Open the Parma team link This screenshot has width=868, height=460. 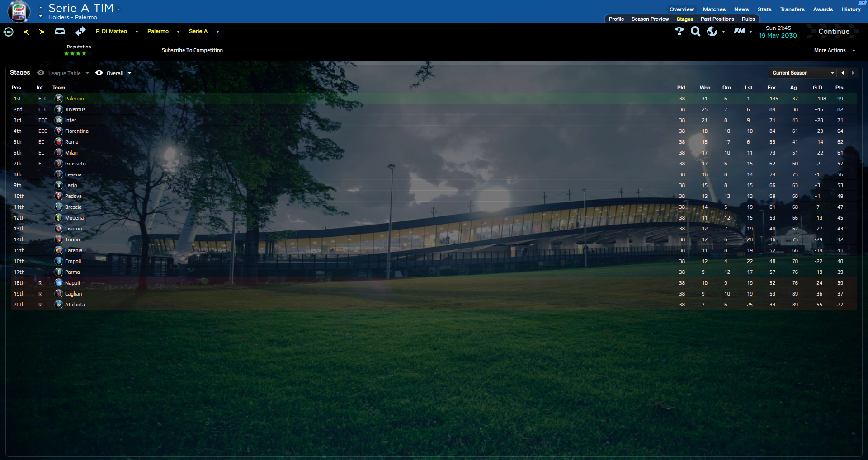pyautogui.click(x=72, y=272)
